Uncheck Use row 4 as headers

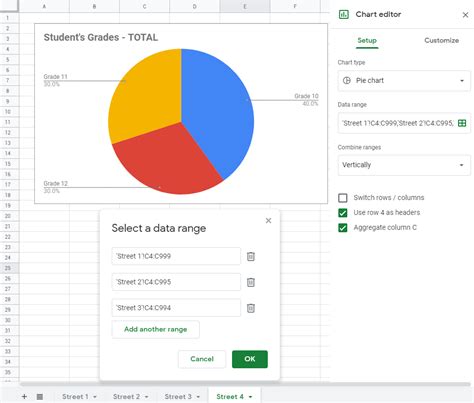(x=343, y=213)
